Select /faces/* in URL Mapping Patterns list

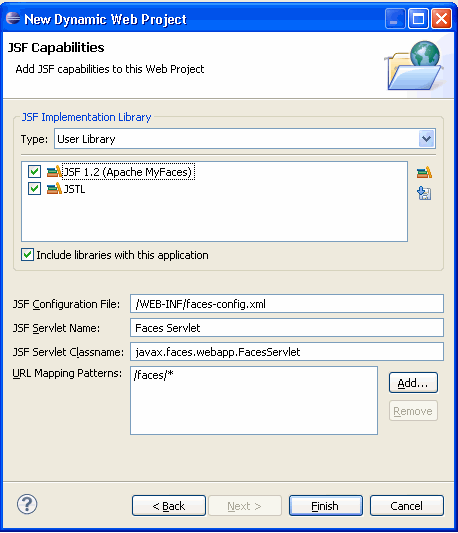(154, 375)
